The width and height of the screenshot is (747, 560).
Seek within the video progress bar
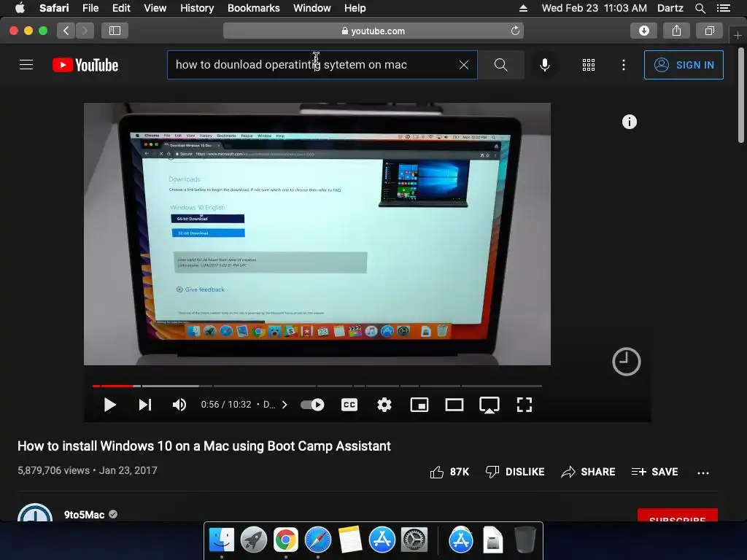pyautogui.click(x=317, y=386)
